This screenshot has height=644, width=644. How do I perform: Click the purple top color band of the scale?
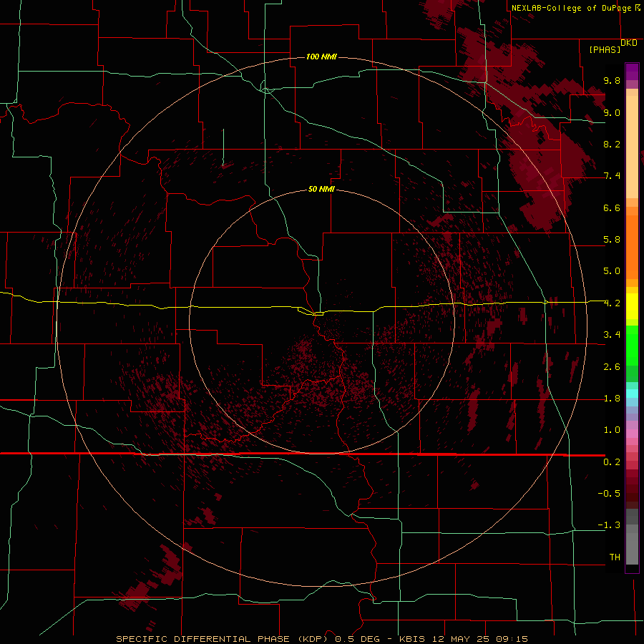(632, 72)
